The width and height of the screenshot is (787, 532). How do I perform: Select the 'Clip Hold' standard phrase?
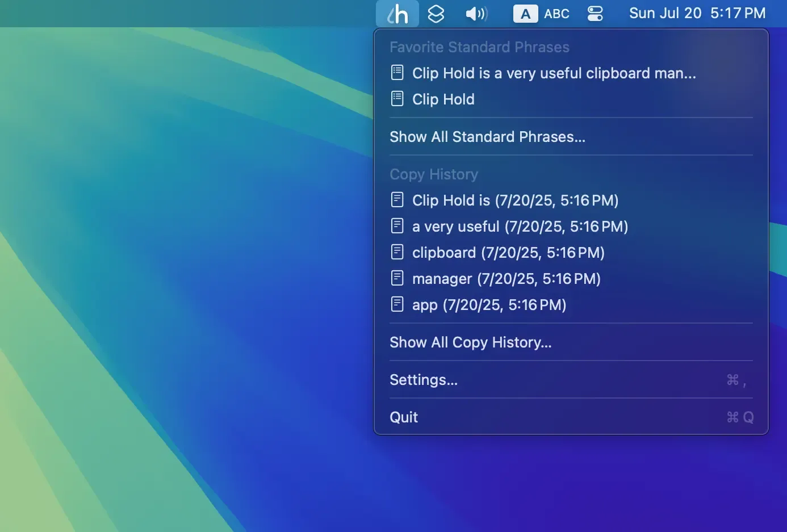point(571,99)
